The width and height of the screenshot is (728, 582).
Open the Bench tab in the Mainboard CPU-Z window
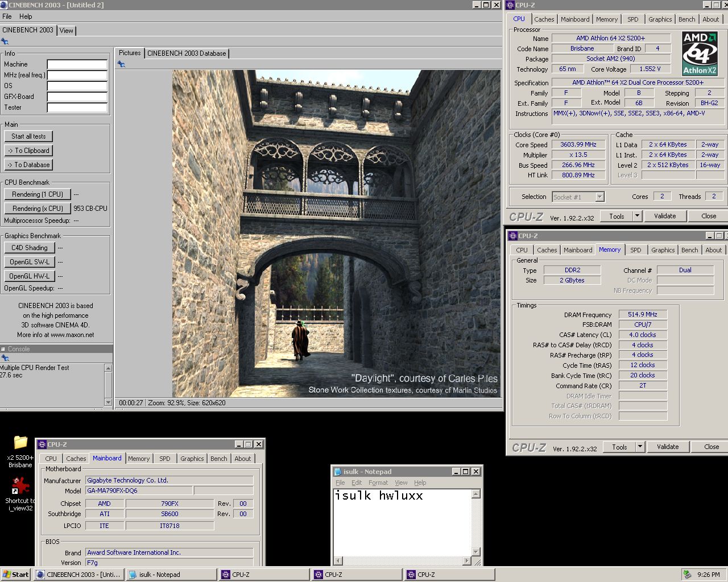219,459
